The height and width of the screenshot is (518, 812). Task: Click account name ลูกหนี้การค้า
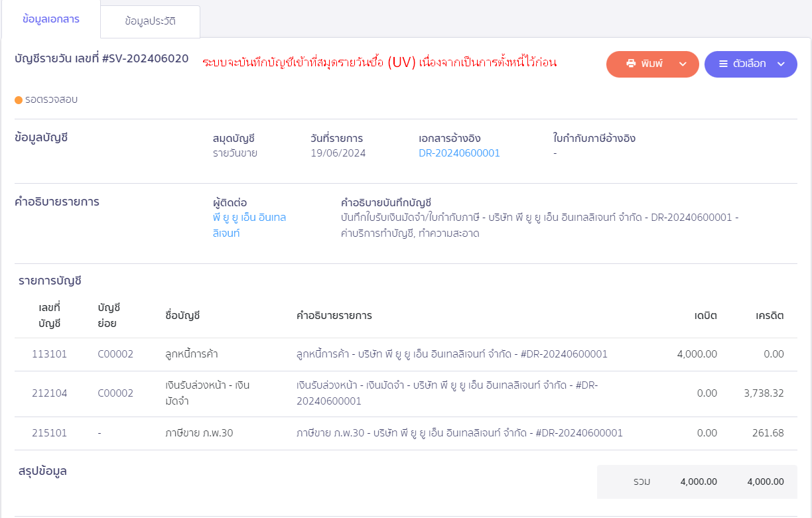(192, 354)
